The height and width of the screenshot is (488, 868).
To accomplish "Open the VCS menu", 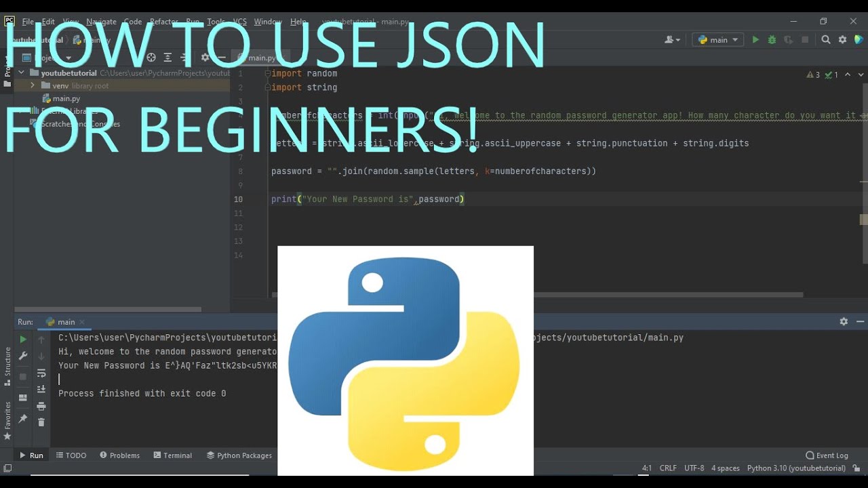I will point(239,22).
